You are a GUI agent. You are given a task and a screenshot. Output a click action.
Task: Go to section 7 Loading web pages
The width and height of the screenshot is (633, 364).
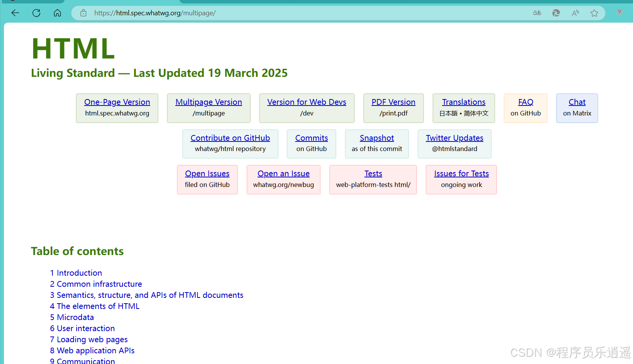coord(89,340)
